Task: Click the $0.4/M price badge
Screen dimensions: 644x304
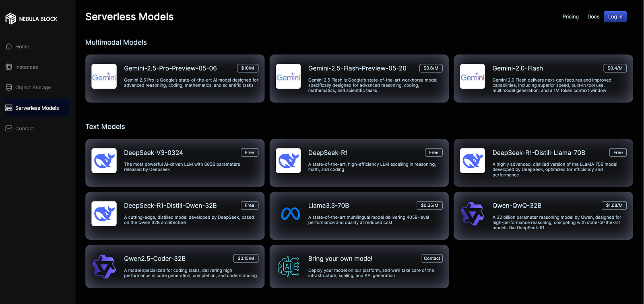Action: (615, 68)
